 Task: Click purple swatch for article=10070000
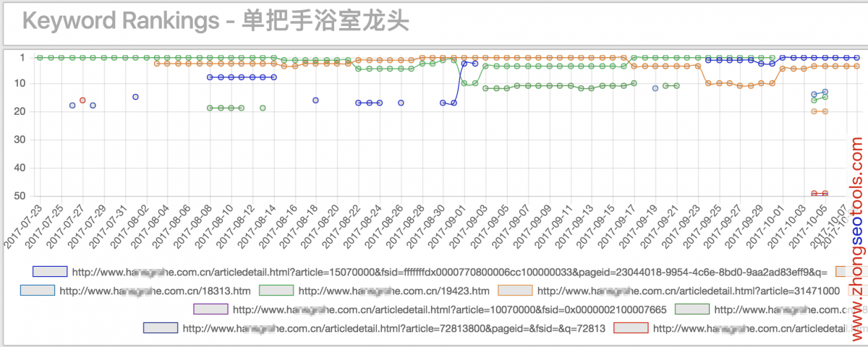tap(210, 330)
